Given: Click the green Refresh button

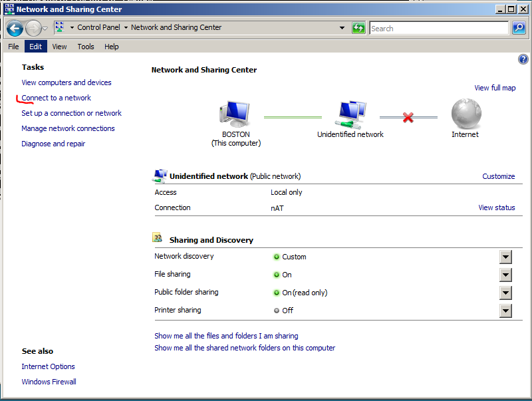Looking at the screenshot, I should point(358,28).
